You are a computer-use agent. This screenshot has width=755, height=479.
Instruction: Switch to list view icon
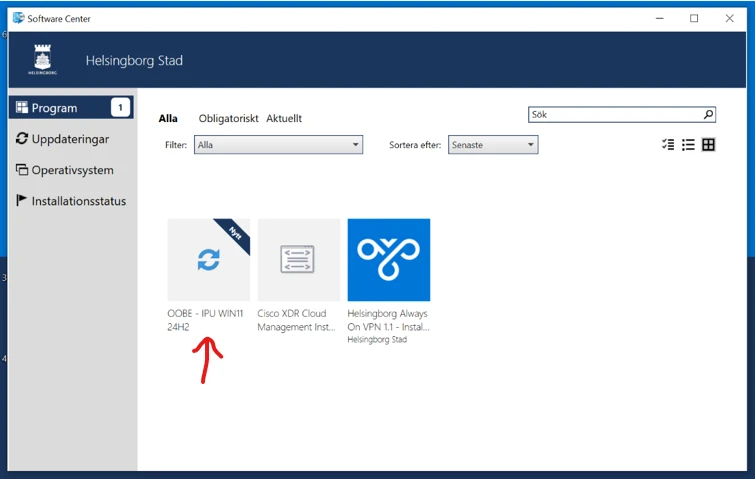688,144
